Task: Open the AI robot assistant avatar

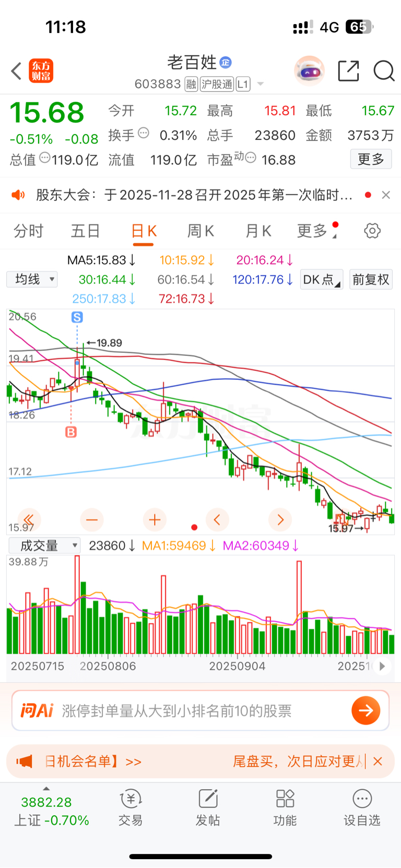Action: (309, 70)
